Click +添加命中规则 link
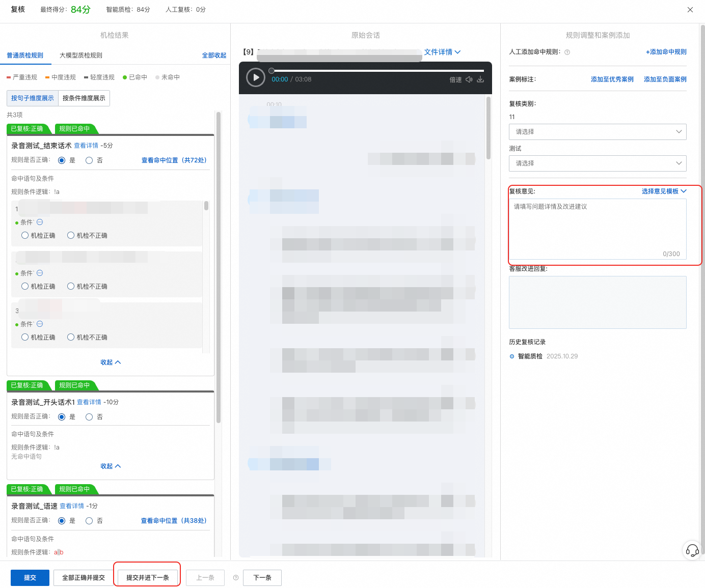This screenshot has width=705, height=588. tap(666, 52)
